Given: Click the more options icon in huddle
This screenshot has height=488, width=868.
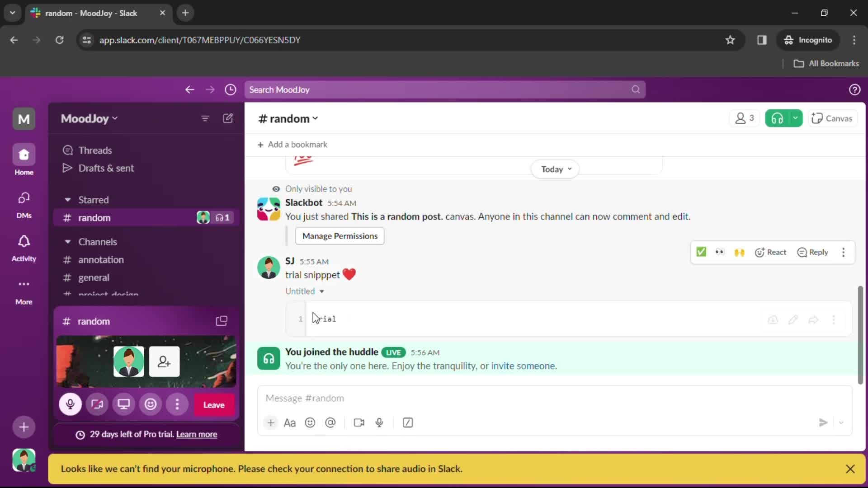Looking at the screenshot, I should [177, 404].
